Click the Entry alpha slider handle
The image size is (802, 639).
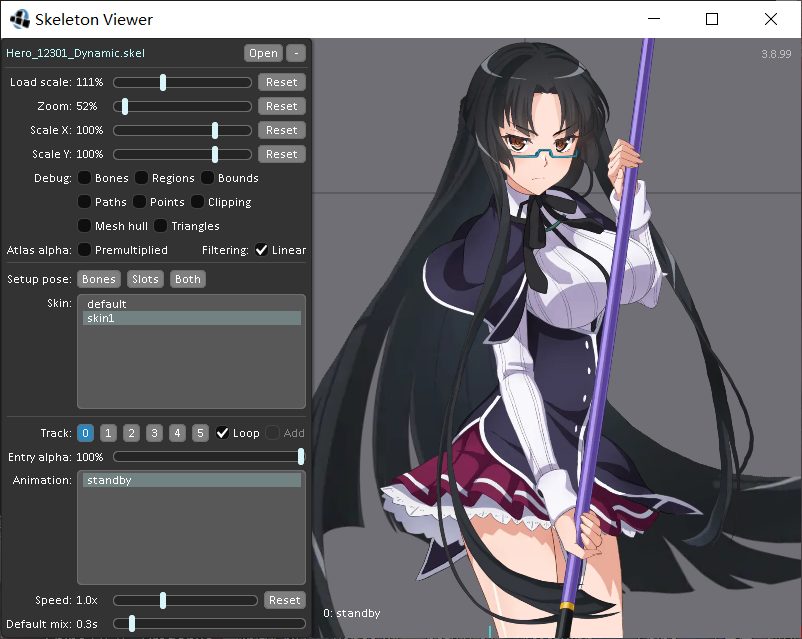pyautogui.click(x=301, y=456)
